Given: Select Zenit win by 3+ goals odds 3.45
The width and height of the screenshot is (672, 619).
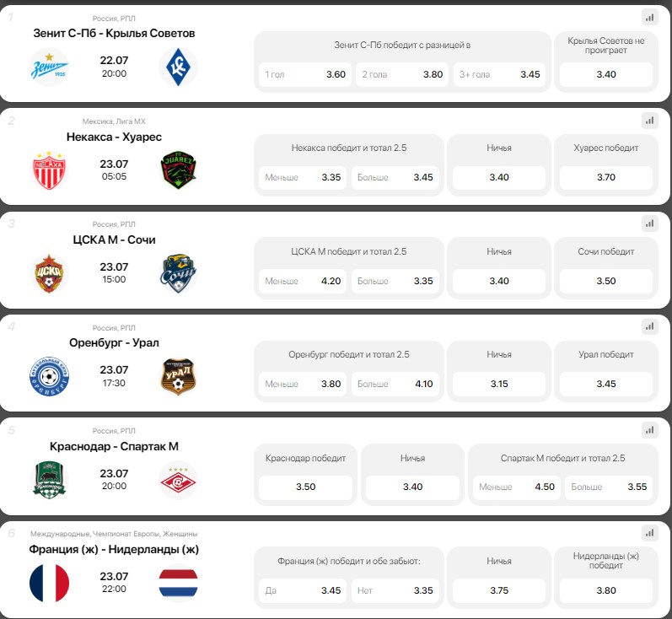Looking at the screenshot, I should [x=498, y=74].
